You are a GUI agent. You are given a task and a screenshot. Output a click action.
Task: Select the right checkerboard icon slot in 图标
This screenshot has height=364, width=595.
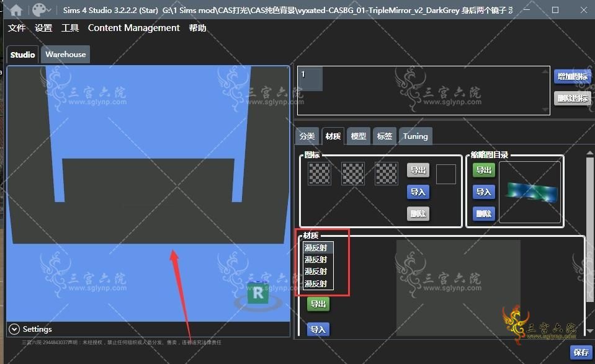click(387, 174)
